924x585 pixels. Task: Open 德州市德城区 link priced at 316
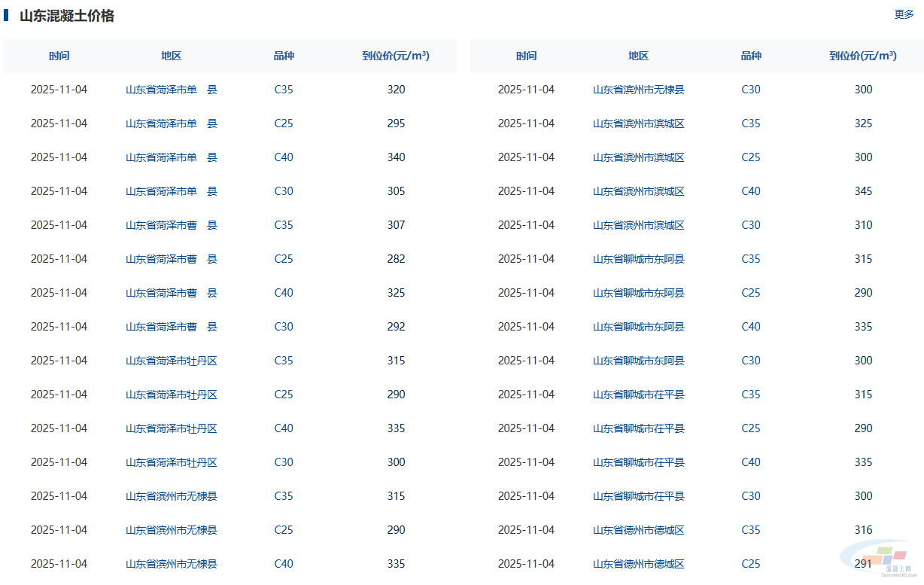coord(638,530)
